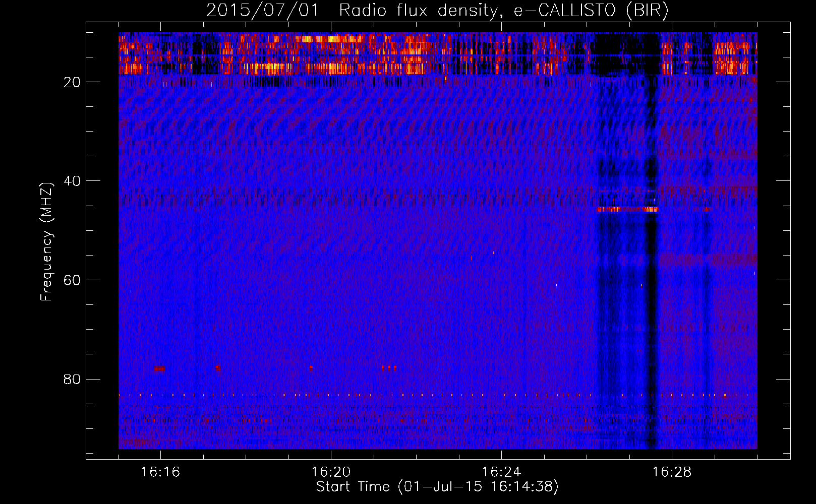
Task: Click the '80' frequency tick label
Action: tap(72, 379)
